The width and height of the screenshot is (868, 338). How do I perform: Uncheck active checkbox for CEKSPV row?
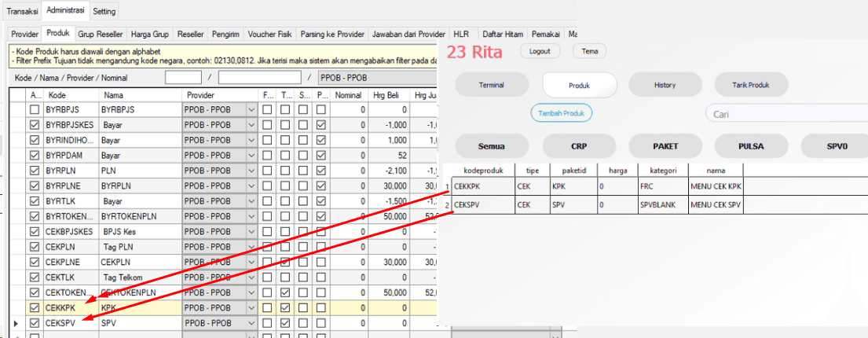click(35, 322)
